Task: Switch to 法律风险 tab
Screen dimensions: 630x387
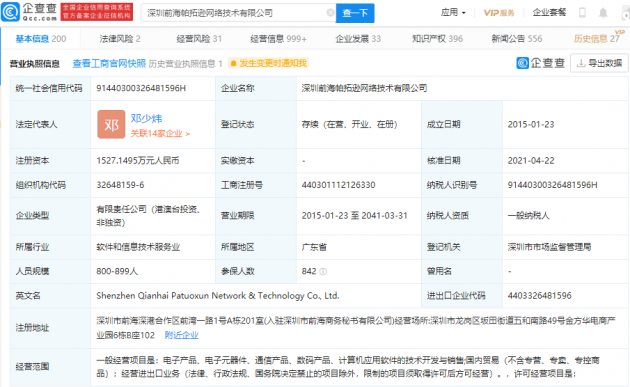Action: [x=120, y=39]
